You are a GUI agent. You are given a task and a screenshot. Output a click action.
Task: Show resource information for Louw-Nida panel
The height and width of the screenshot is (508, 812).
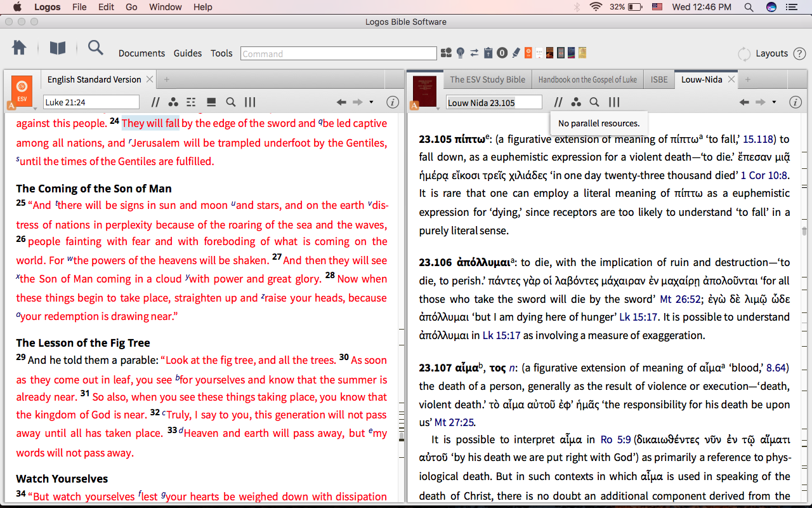[796, 102]
